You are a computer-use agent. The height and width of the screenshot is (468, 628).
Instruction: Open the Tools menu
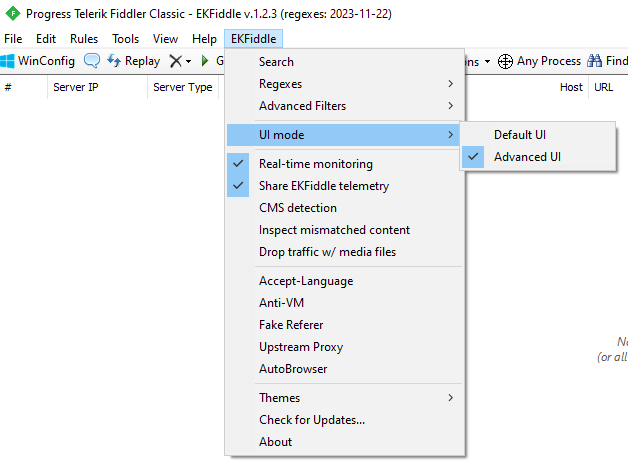[125, 39]
